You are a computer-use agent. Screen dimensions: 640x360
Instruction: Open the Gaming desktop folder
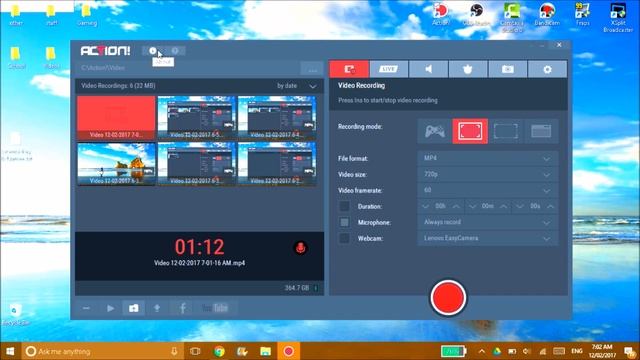click(x=87, y=15)
